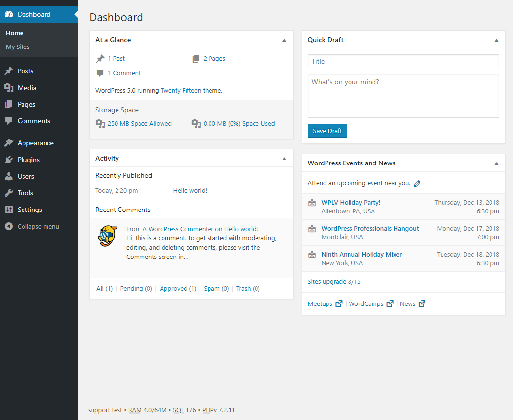Image resolution: width=513 pixels, height=420 pixels.
Task: Open the Sites upgrade 8/15 news link
Action: point(334,281)
